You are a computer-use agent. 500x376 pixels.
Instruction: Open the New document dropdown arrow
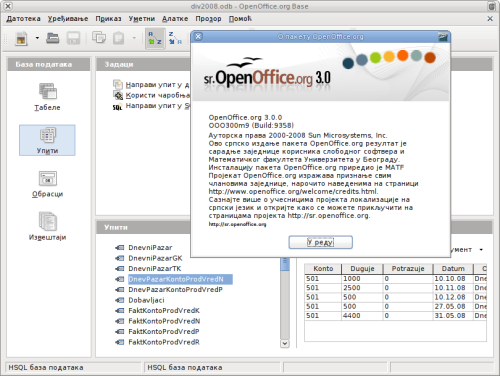(x=37, y=38)
